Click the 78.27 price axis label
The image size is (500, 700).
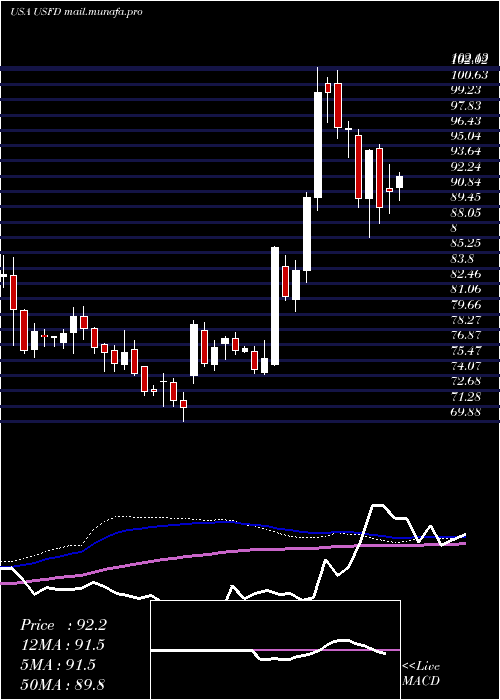coord(466,320)
